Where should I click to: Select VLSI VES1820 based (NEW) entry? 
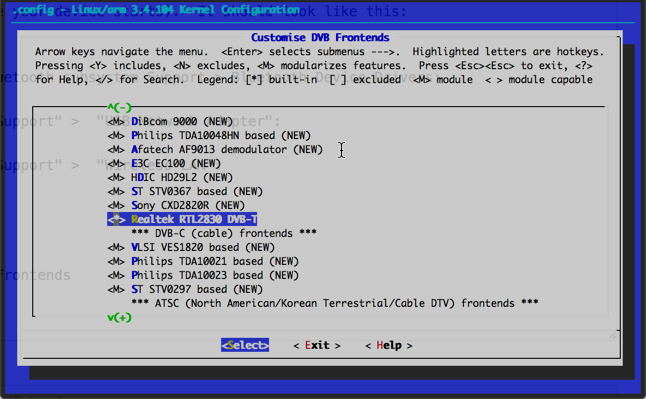(203, 248)
